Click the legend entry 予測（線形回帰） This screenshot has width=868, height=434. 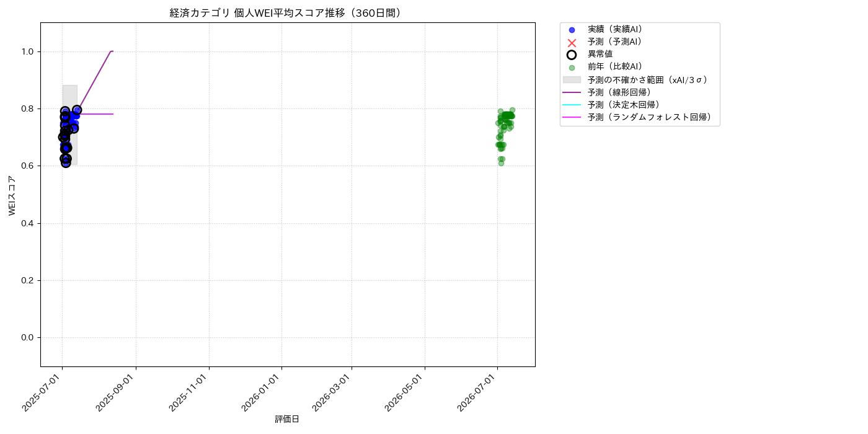pos(619,92)
